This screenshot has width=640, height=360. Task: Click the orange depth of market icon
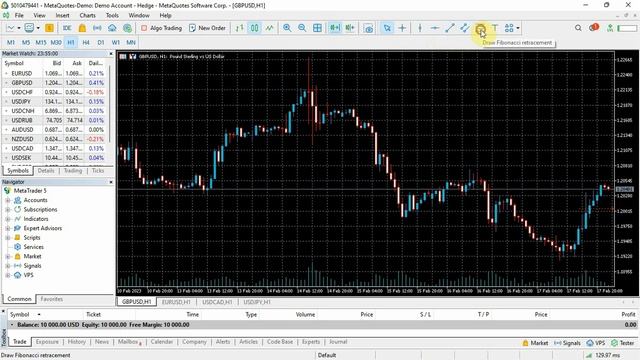click(x=49, y=28)
